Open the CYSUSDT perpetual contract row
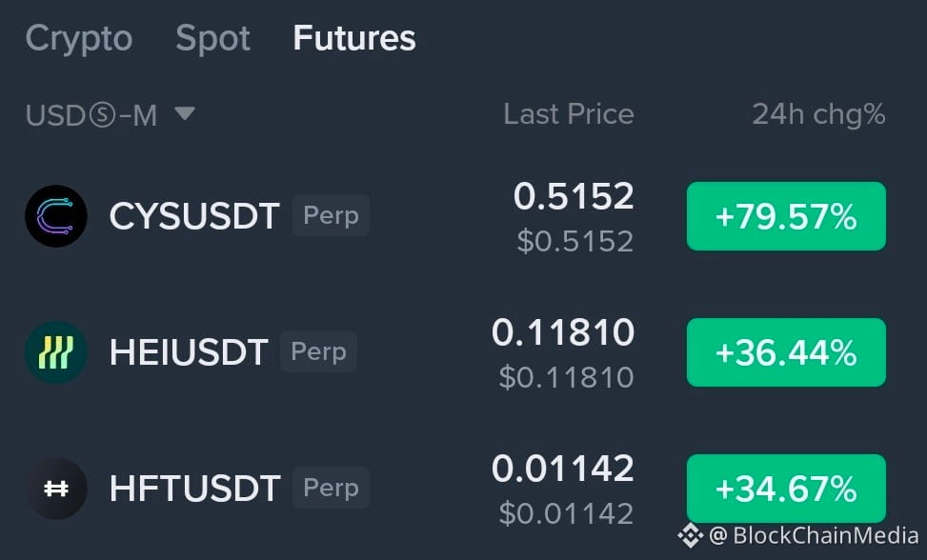 pyautogui.click(x=455, y=216)
